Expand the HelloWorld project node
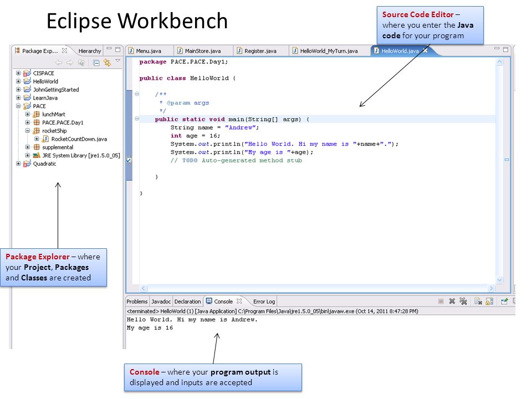532x399 pixels. pyautogui.click(x=18, y=81)
